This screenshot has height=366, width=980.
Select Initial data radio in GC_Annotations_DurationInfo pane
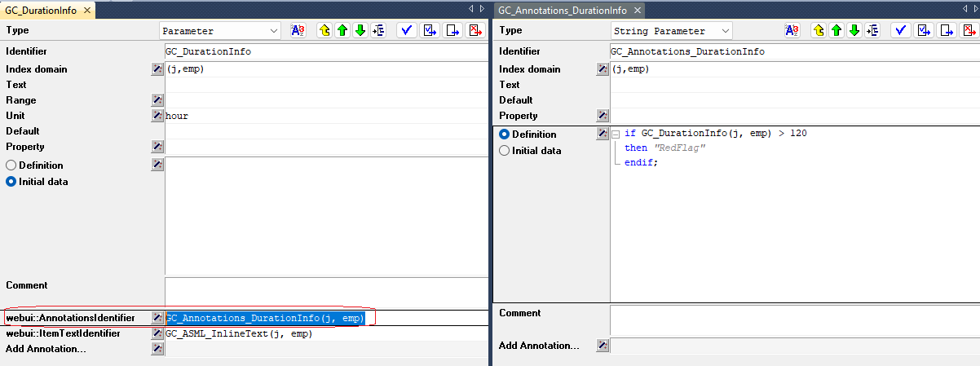[x=505, y=151]
